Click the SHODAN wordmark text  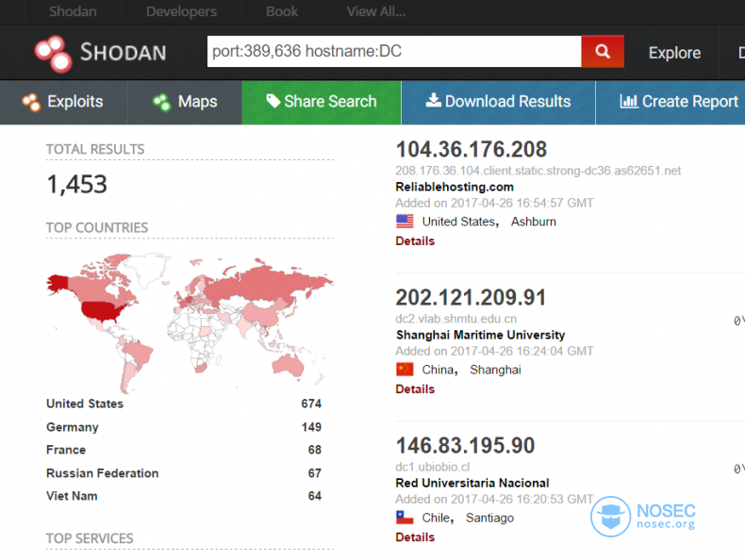click(123, 52)
